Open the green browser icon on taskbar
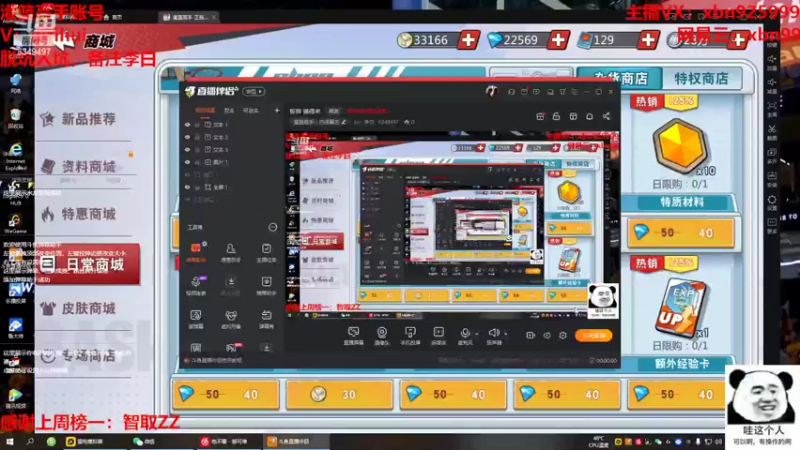Viewport: 800px width, 450px height. 51,441
